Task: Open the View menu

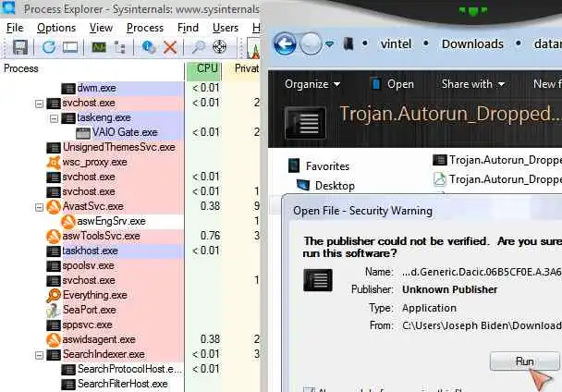Action: 101,28
